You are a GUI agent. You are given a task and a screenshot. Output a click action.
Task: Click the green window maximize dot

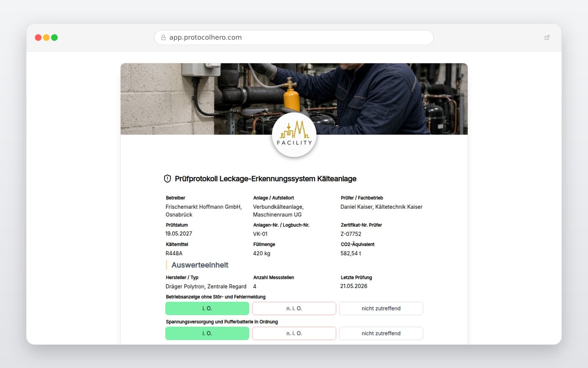54,38
